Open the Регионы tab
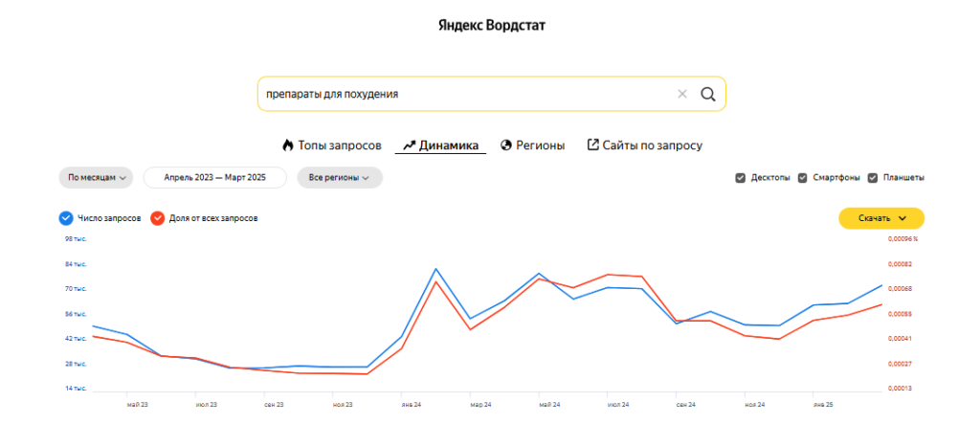This screenshot has height=424, width=980. 532,145
